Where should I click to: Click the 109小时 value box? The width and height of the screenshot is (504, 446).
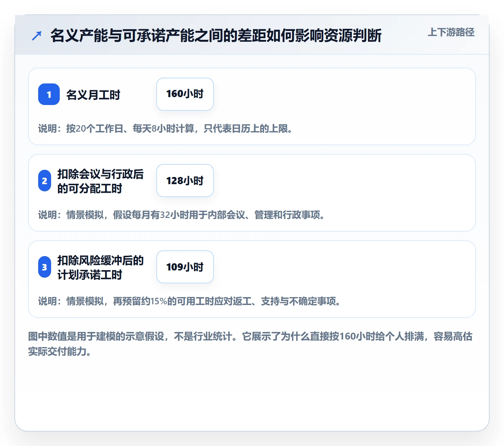point(185,267)
